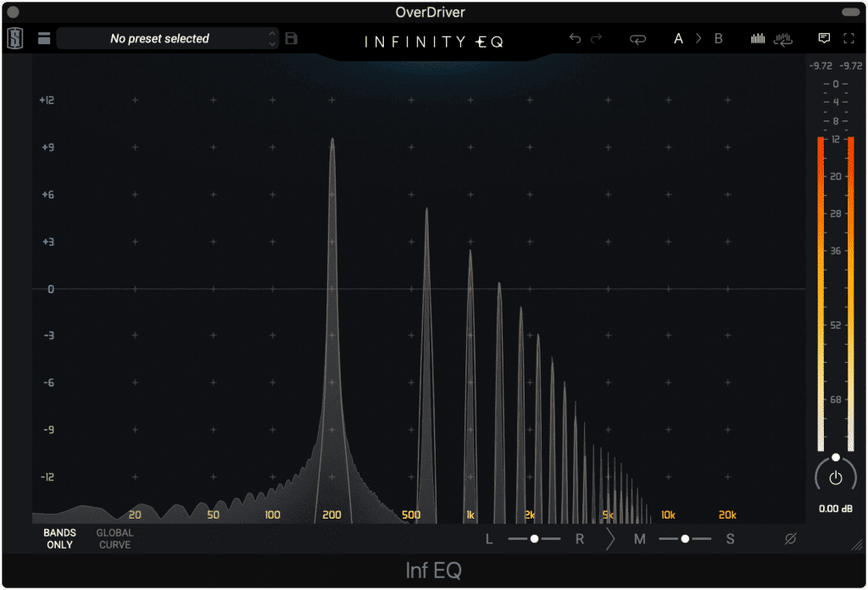Screen dimensions: 868x590
Task: Click the output gain knob indicator dot
Action: coord(835,457)
